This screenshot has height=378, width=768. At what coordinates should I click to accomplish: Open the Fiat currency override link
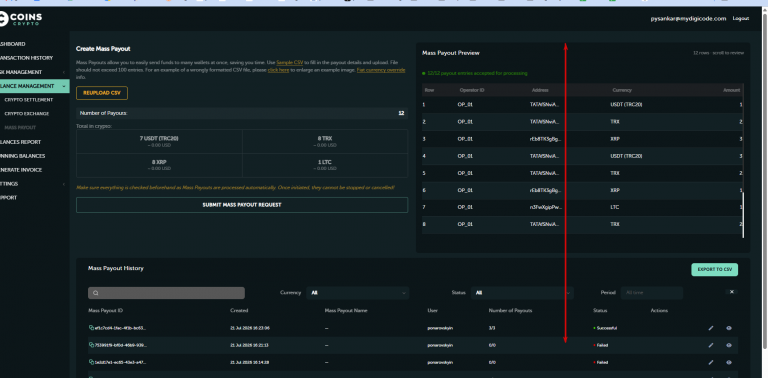point(381,70)
